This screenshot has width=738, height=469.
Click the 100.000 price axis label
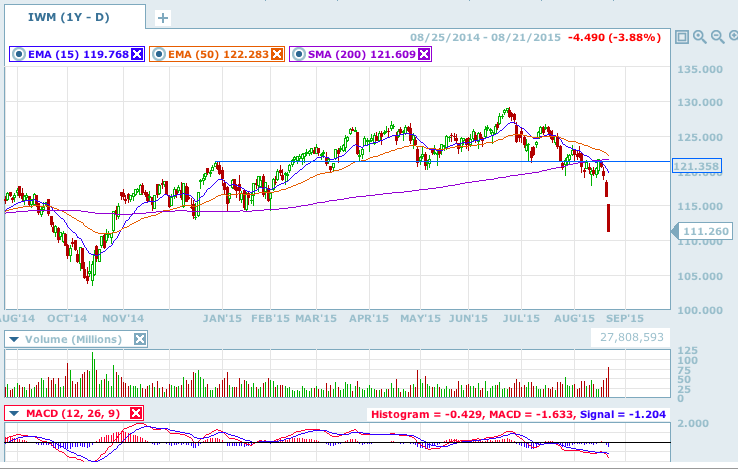(x=699, y=310)
